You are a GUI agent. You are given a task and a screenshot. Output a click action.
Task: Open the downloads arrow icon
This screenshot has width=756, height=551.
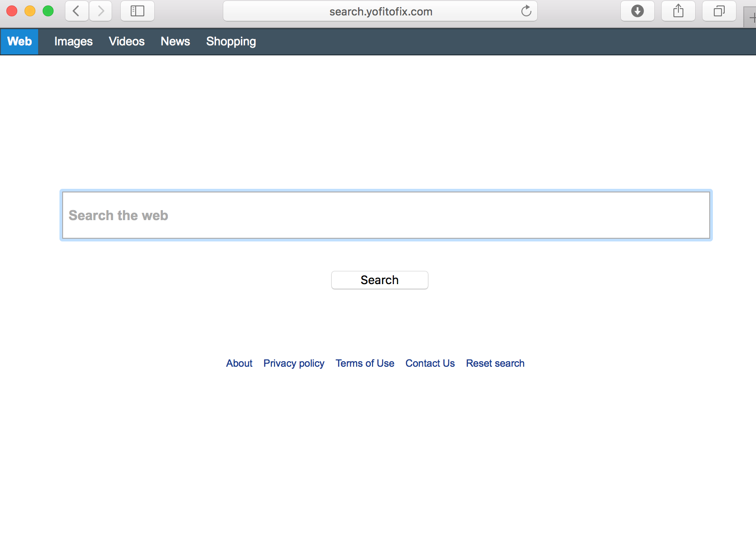[x=637, y=11]
